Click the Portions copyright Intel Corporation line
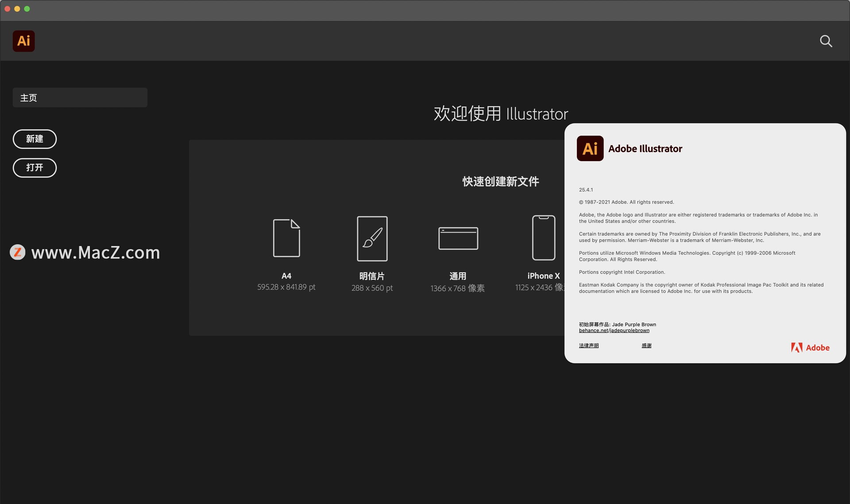 [x=622, y=272]
